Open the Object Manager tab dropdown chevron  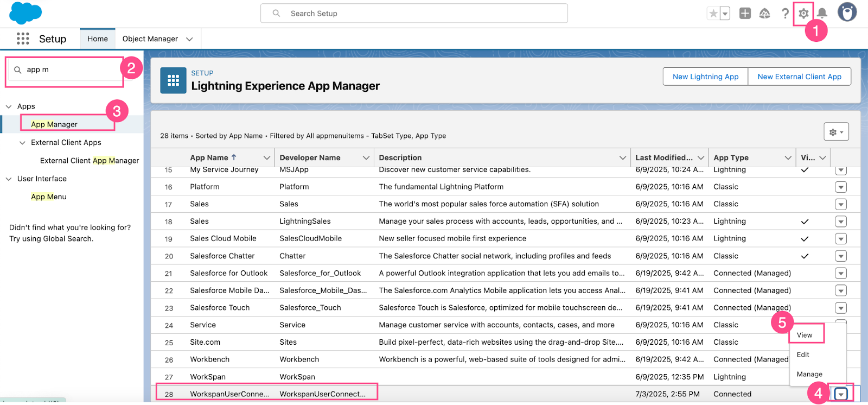click(189, 39)
